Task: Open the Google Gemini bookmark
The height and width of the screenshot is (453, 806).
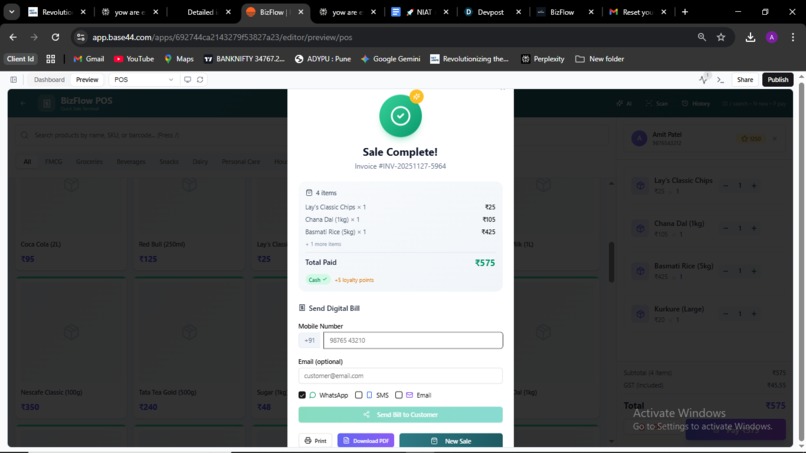Action: (390, 59)
